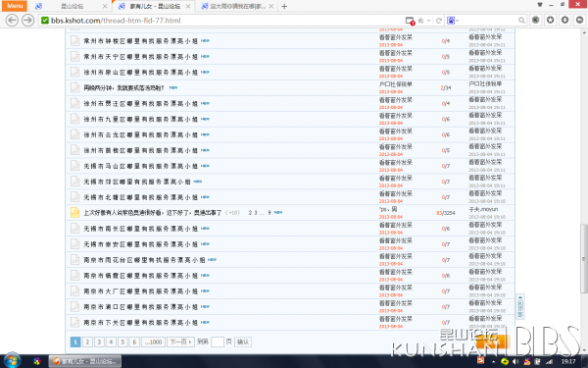This screenshot has height=368, width=588.
Task: Click the undo closed tab toolbar icon
Action: coord(580,20)
